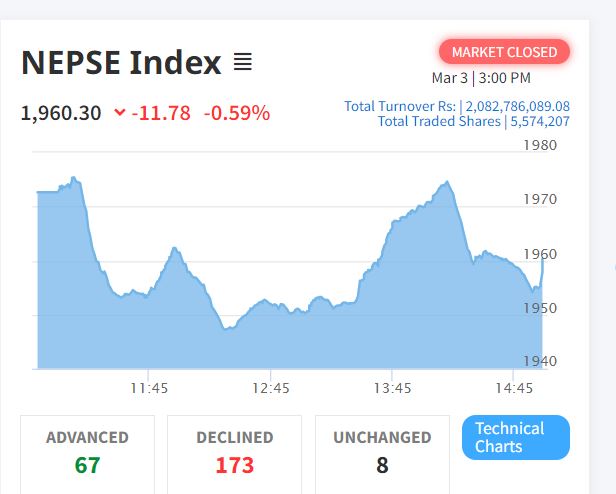Viewport: 616px width, 494px height.
Task: Click the Total Turnover Rs value
Action: click(517, 106)
